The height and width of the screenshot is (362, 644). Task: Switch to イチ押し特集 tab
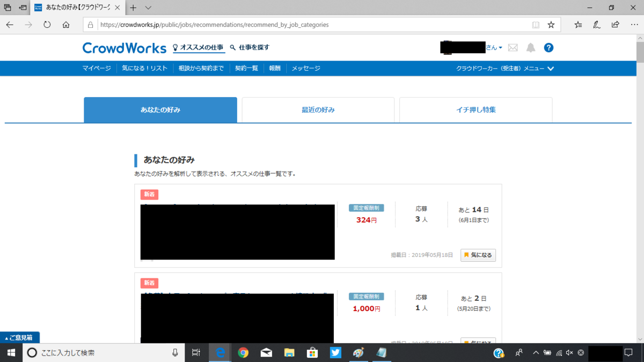tap(476, 110)
